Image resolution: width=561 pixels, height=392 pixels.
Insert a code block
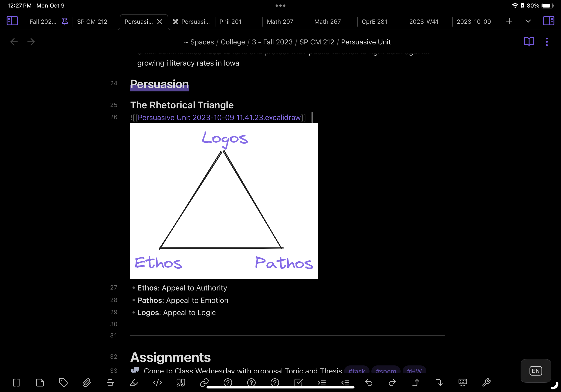(x=157, y=383)
